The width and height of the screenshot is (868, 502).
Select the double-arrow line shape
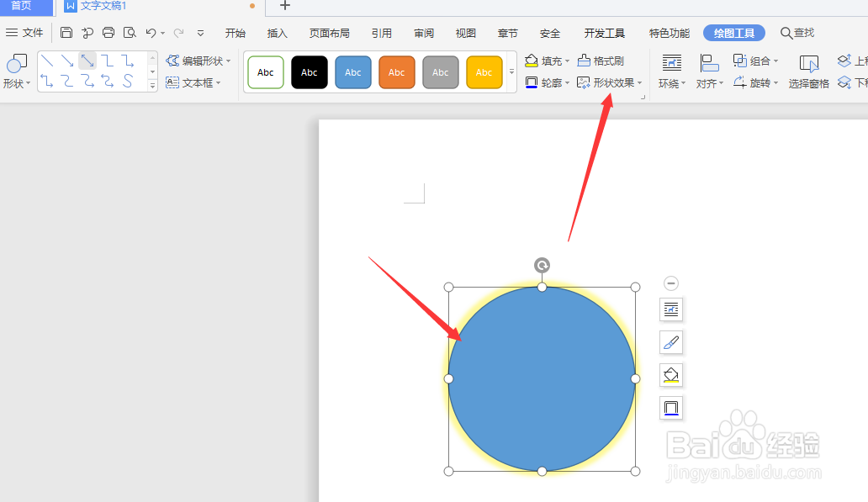click(x=87, y=61)
